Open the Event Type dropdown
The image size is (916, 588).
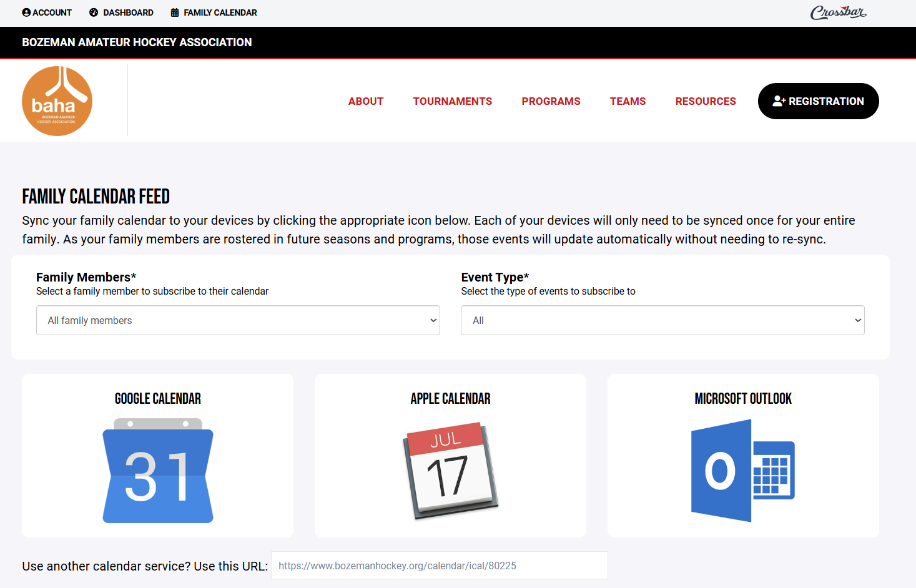[662, 320]
